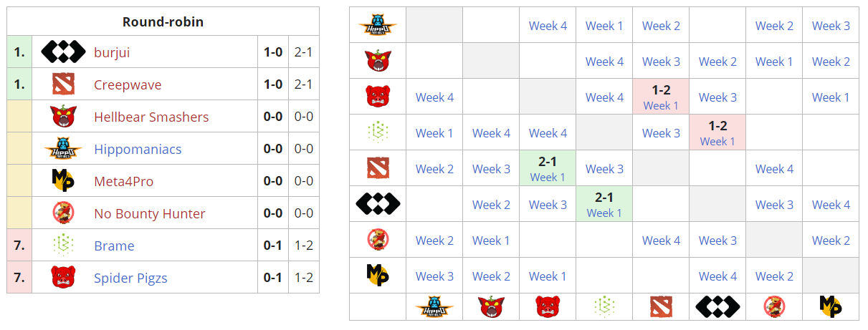Follow the Hellbear Smashers team link
Image resolution: width=868 pixels, height=330 pixels.
pyautogui.click(x=151, y=117)
